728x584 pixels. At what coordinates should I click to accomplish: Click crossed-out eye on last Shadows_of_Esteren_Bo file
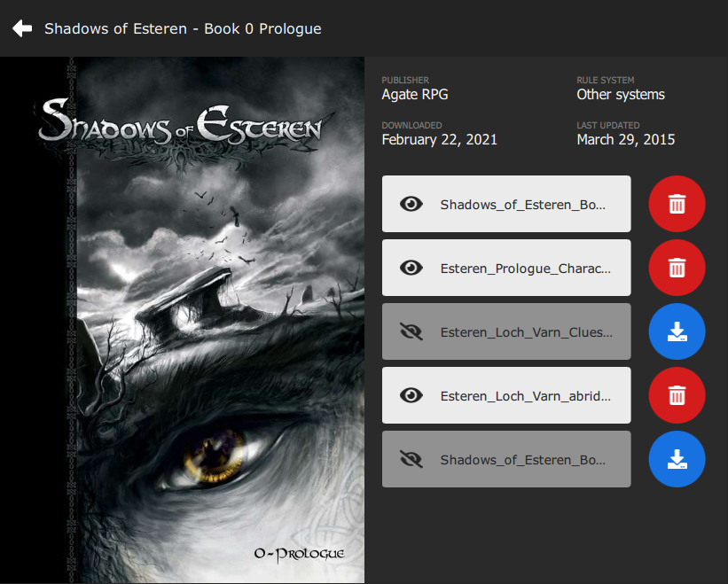click(411, 459)
